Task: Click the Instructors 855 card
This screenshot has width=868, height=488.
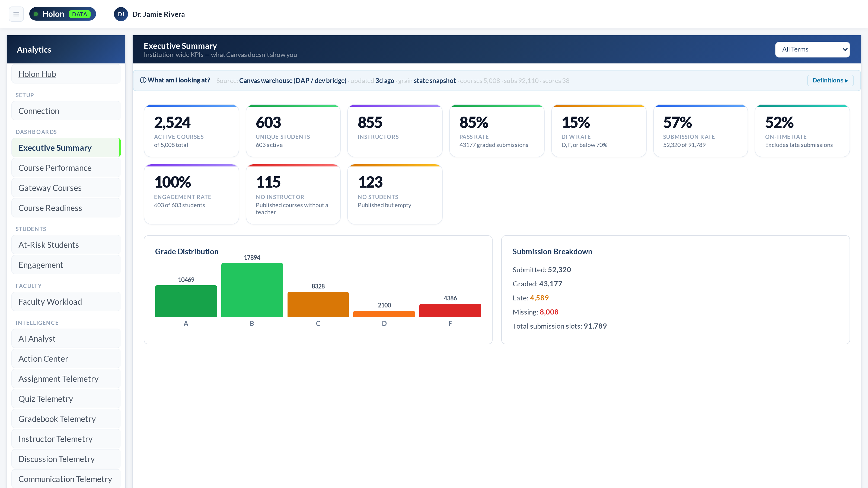Action: point(395,131)
